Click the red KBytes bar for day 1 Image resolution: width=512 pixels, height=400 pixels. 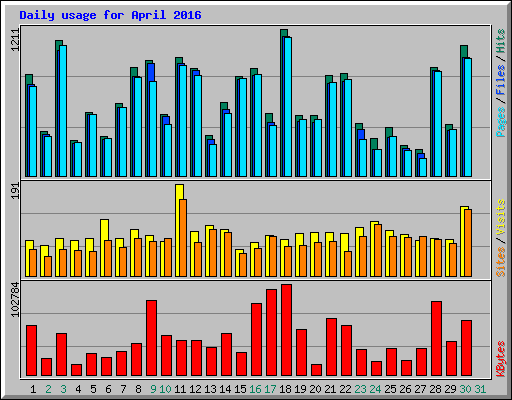coord(31,351)
